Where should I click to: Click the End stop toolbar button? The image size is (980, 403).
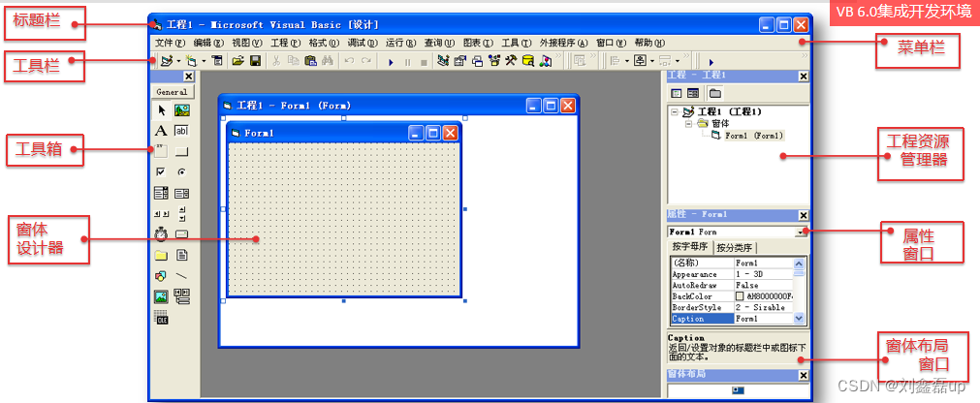click(424, 62)
